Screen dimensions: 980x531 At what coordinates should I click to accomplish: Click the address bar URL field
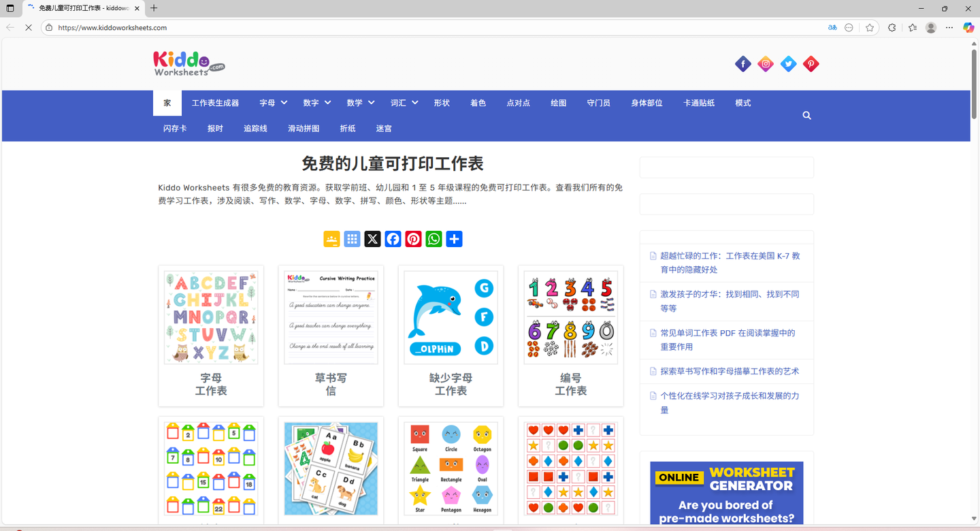[436, 28]
